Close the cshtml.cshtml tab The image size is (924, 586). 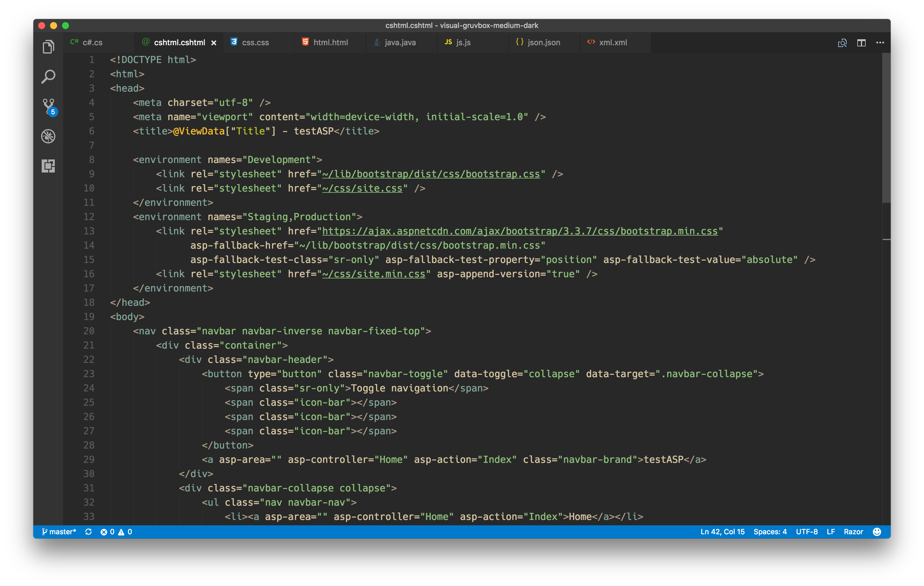coord(214,43)
